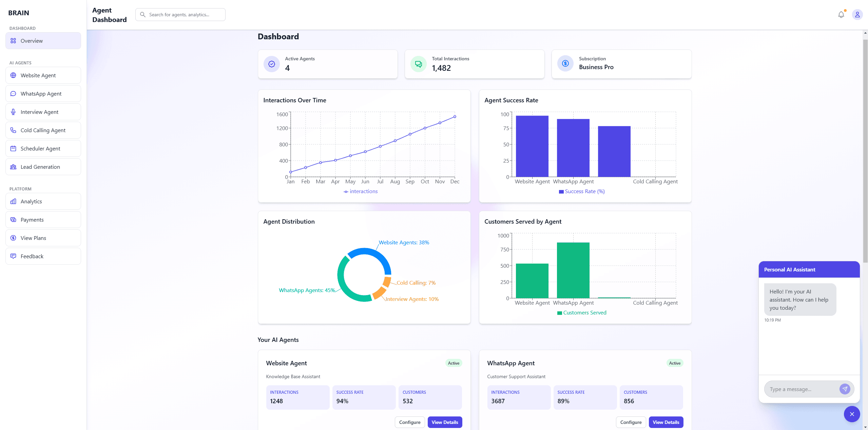
Task: Open the Payments section
Action: tap(43, 220)
